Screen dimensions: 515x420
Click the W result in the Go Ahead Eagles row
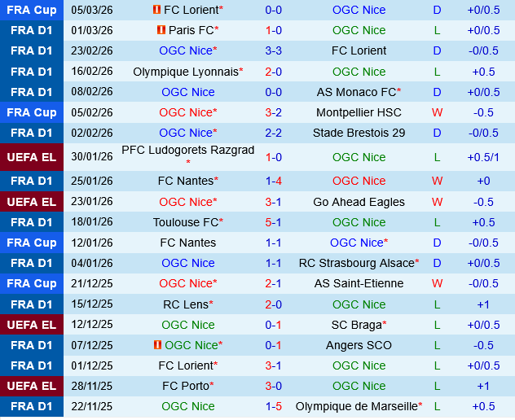(x=437, y=202)
